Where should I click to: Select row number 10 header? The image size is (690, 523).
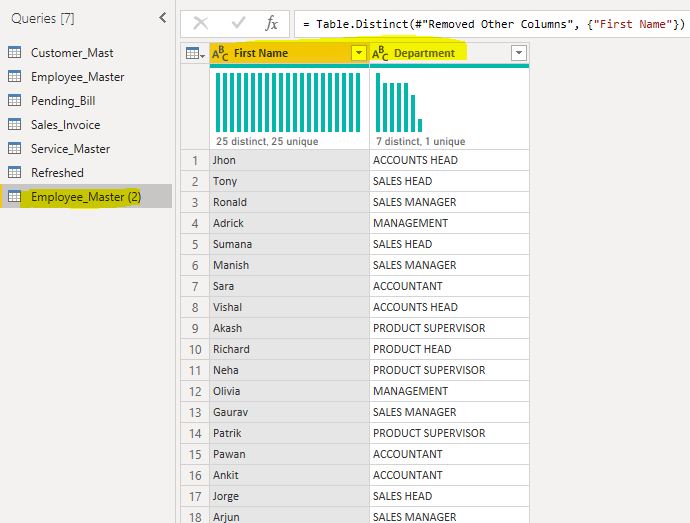[x=195, y=349]
